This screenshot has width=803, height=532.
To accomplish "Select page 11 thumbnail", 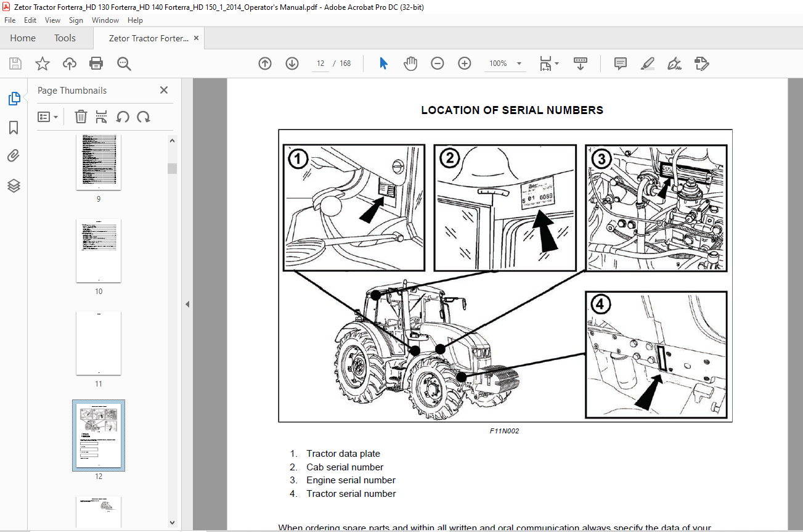I will tap(99, 343).
